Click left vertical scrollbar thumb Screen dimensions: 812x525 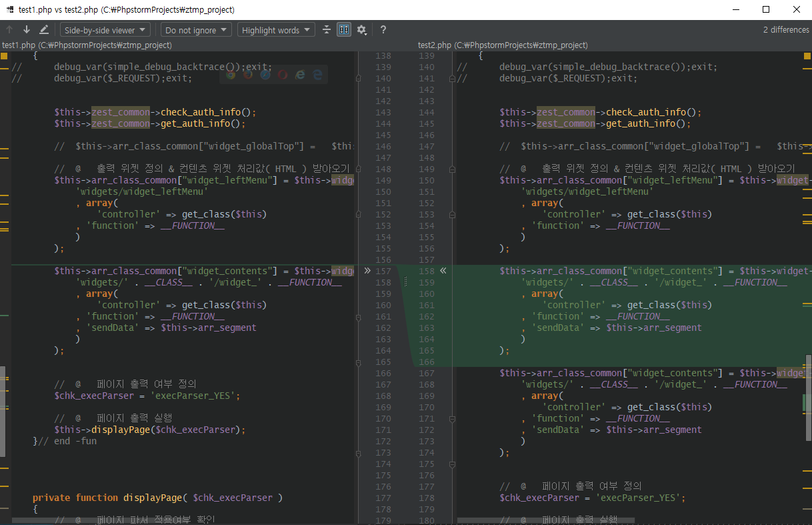(x=3, y=411)
